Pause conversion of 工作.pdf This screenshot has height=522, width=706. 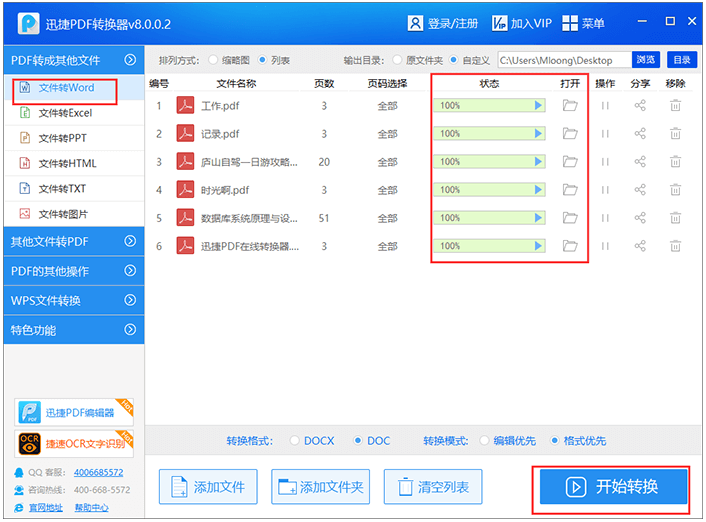pyautogui.click(x=605, y=106)
